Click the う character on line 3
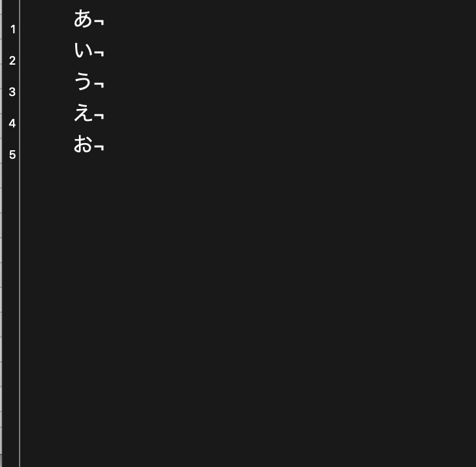 pos(83,81)
